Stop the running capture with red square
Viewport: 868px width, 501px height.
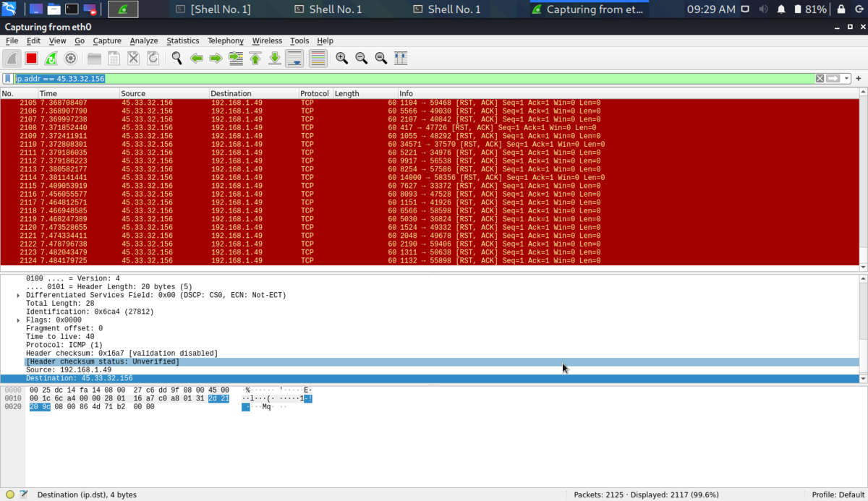pos(31,59)
